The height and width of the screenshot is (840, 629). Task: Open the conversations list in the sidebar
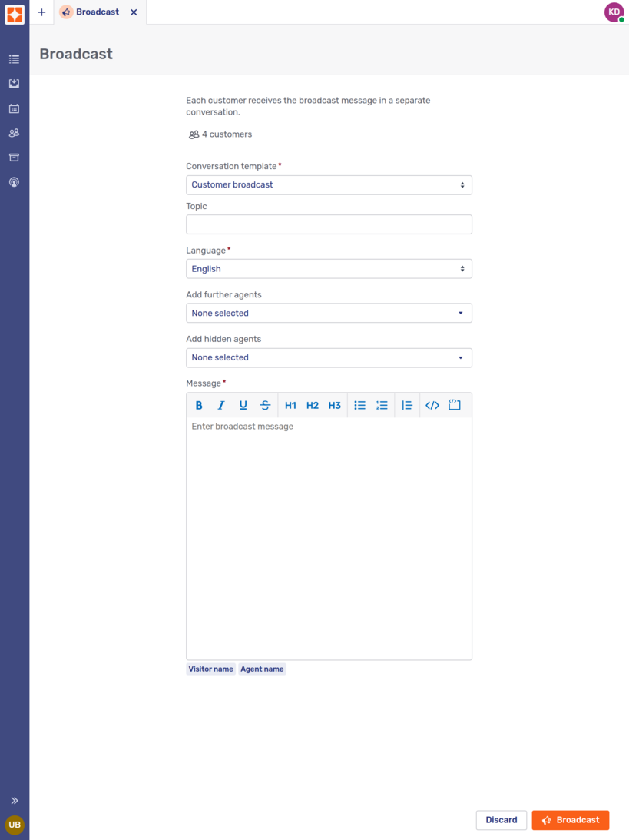click(14, 58)
